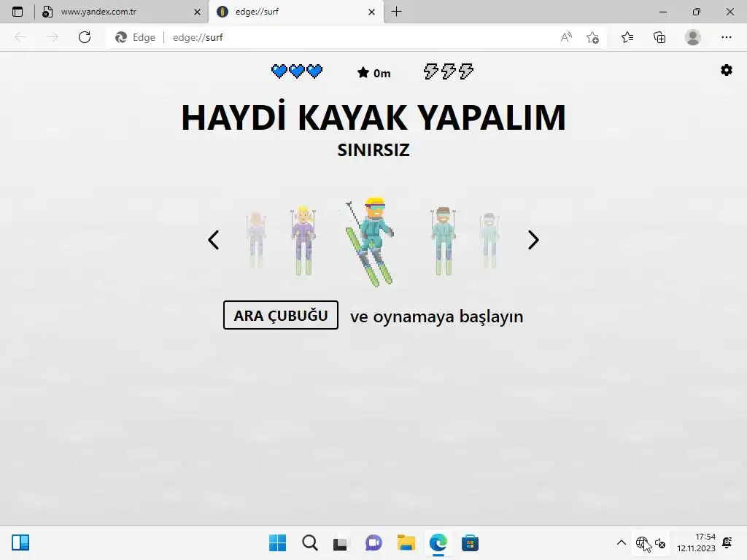The image size is (747, 560).
Task: Add this page to favorites
Action: (x=592, y=37)
